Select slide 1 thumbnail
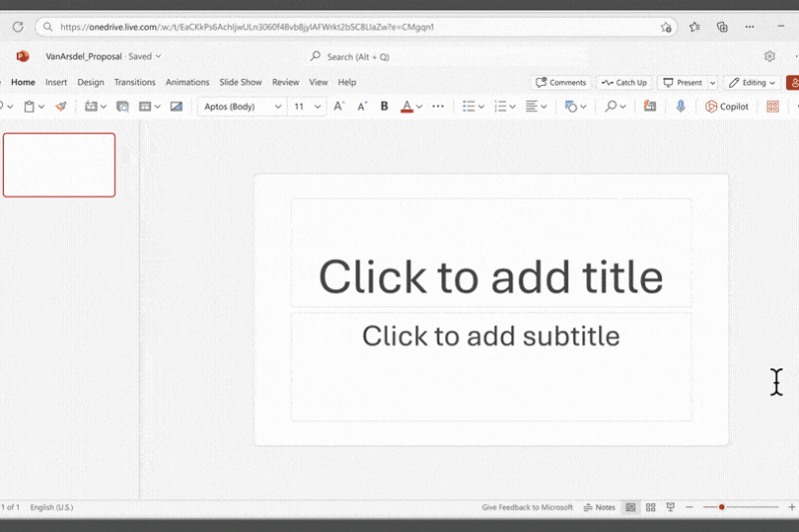The image size is (799, 532). 59,165
